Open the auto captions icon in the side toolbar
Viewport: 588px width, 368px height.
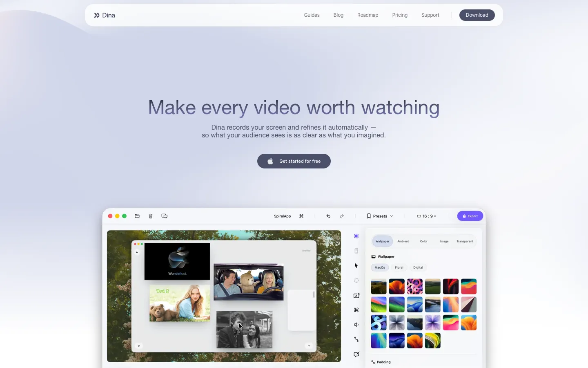click(x=356, y=295)
